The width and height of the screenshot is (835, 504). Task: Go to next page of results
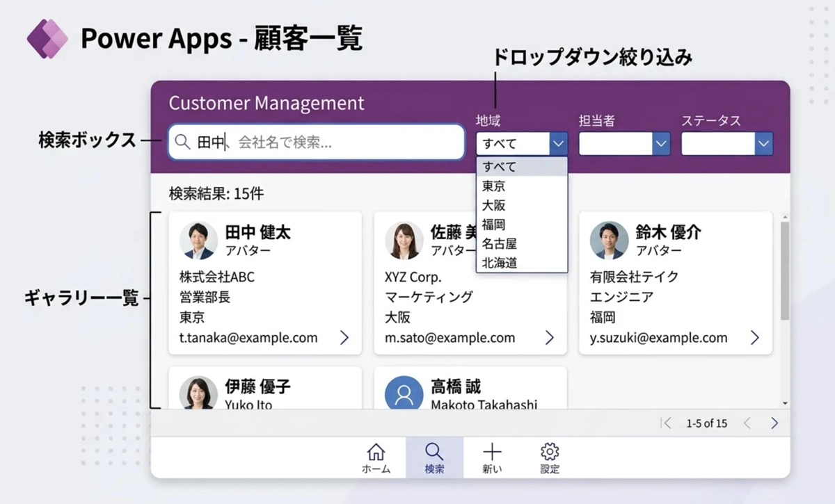click(774, 423)
